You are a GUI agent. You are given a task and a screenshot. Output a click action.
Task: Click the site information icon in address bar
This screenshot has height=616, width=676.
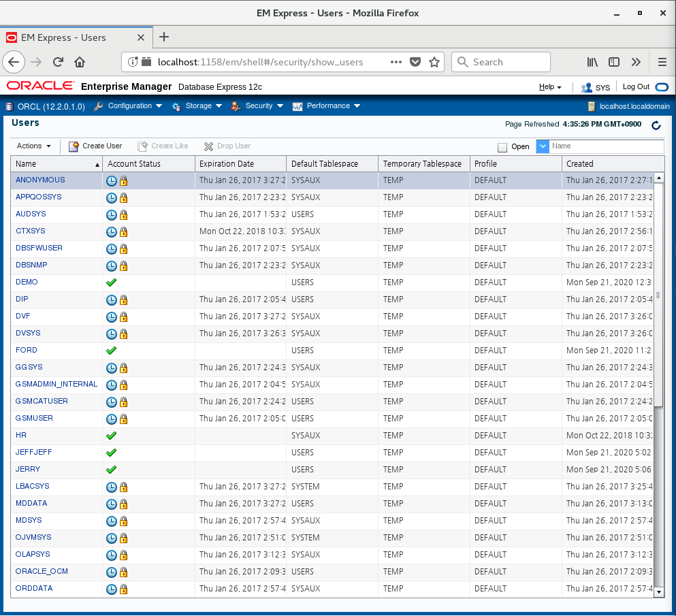click(x=133, y=62)
